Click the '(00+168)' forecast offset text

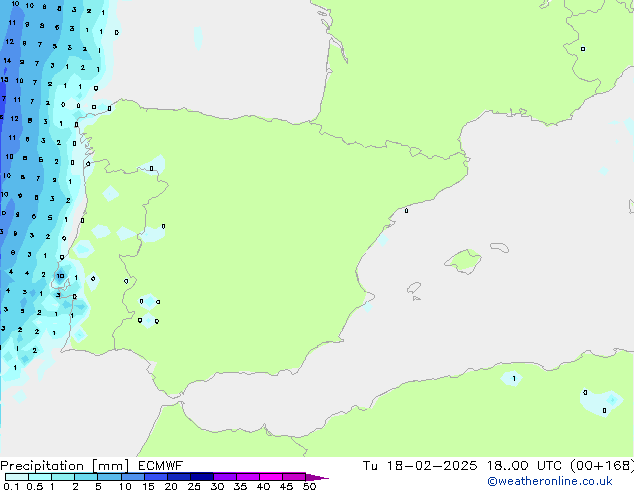(x=602, y=466)
